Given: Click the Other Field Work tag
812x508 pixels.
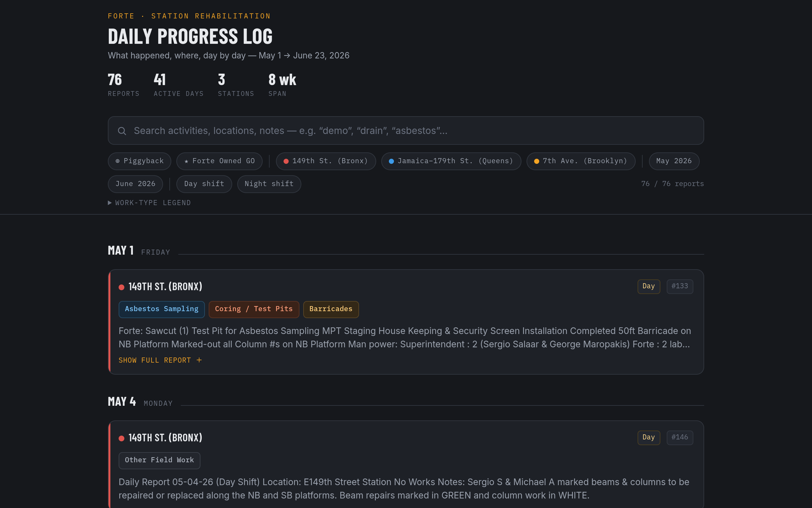Looking at the screenshot, I should tap(159, 461).
